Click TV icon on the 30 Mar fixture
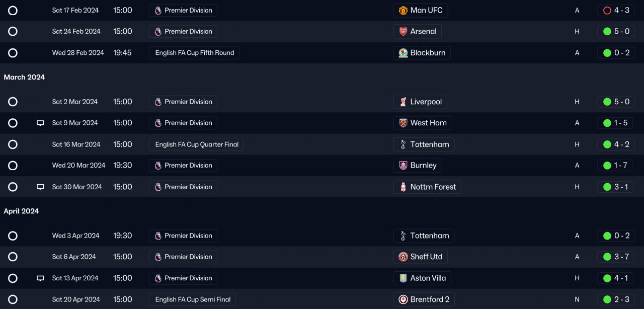 coord(40,187)
